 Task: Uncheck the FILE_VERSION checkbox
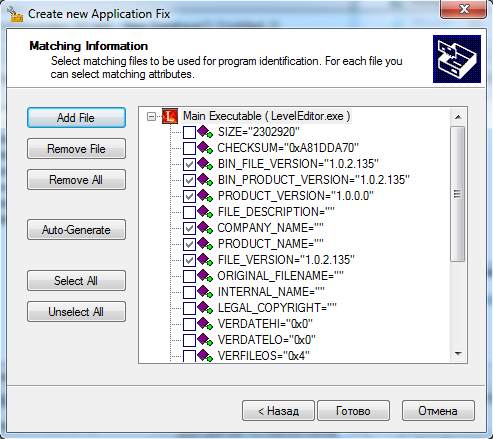click(189, 260)
